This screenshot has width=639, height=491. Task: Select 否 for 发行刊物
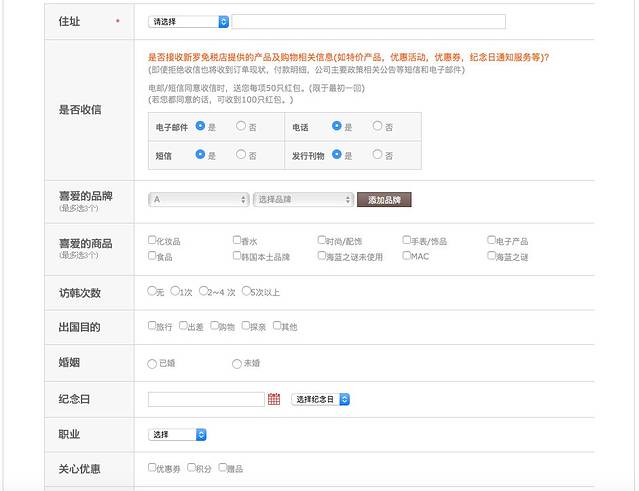(377, 154)
